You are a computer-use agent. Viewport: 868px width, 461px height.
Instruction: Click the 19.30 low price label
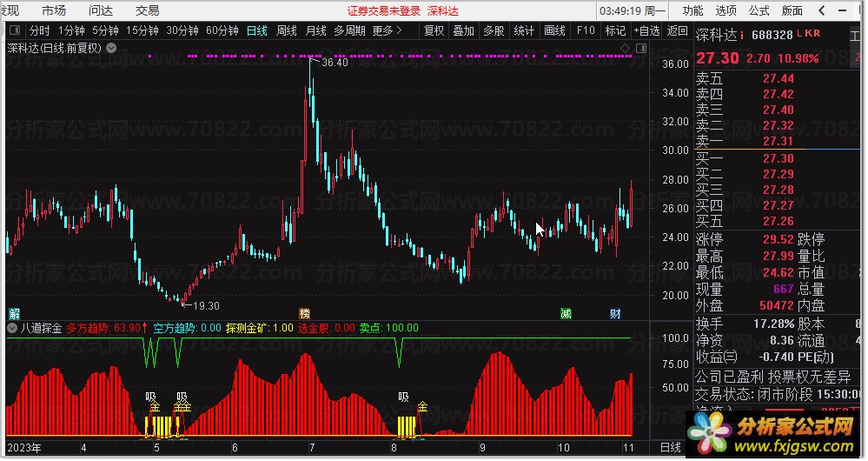(x=206, y=306)
